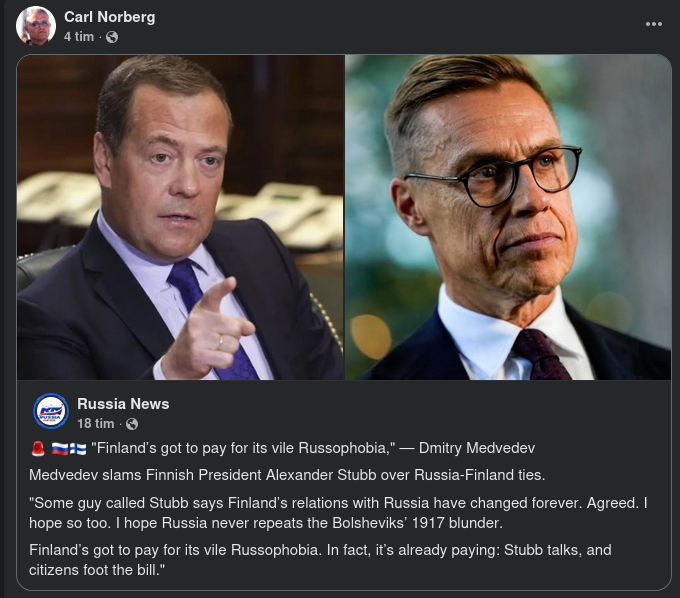Click the Russia News page logo

[51, 411]
